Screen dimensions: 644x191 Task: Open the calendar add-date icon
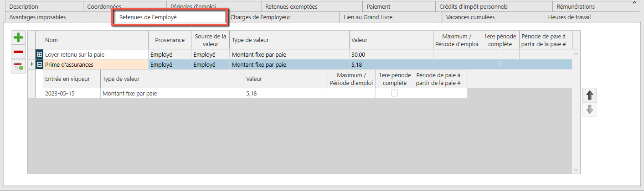click(x=18, y=66)
